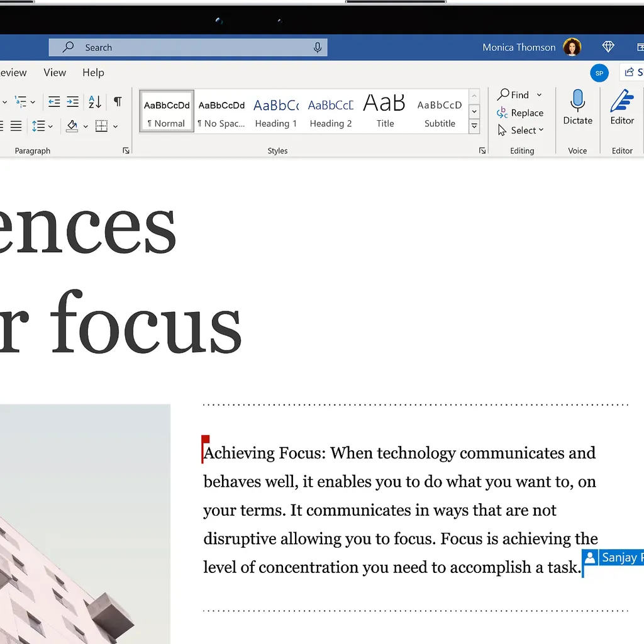Open the Sort tool icon
644x644 pixels.
pos(94,101)
